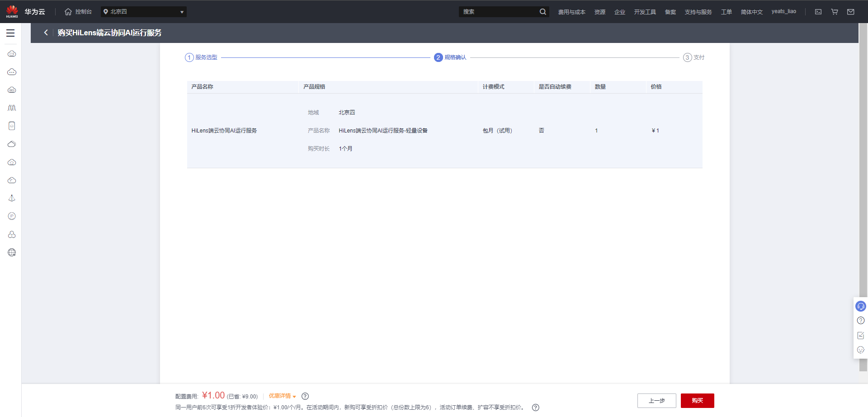Click step 3 支付
Viewport: 868px width, 417px height.
click(694, 57)
